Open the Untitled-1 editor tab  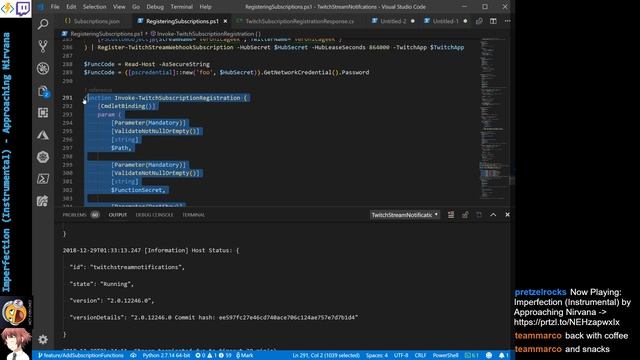click(445, 21)
